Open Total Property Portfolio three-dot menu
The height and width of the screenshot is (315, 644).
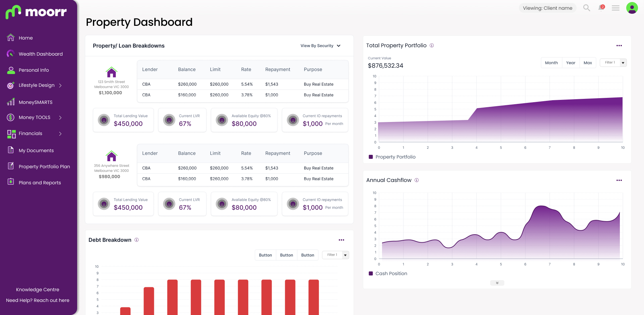619,46
